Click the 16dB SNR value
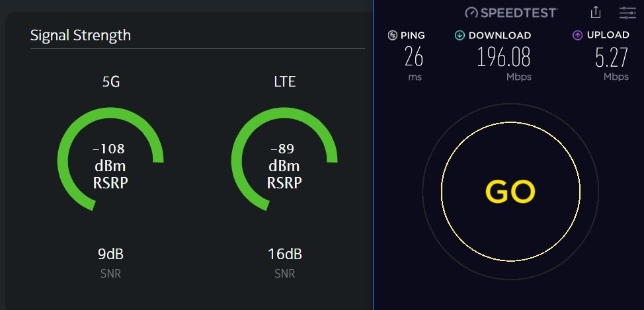This screenshot has width=644, height=310. pos(284,254)
